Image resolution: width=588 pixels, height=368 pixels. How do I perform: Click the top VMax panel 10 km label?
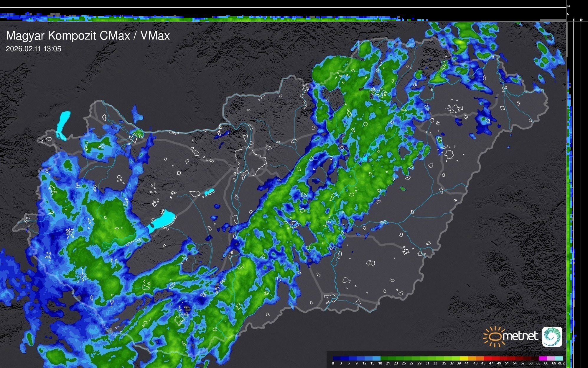pos(569,6)
